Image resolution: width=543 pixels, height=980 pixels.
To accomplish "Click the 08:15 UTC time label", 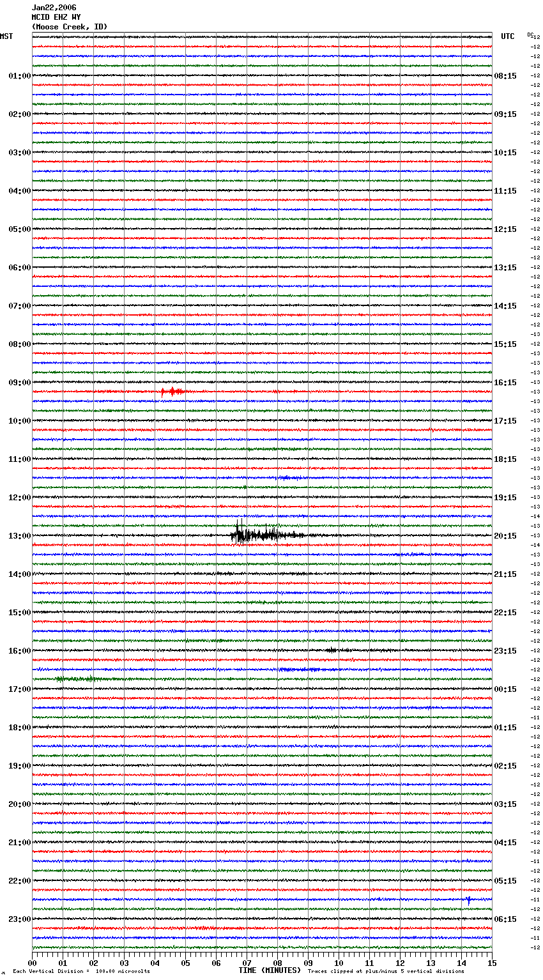I will pos(505,76).
